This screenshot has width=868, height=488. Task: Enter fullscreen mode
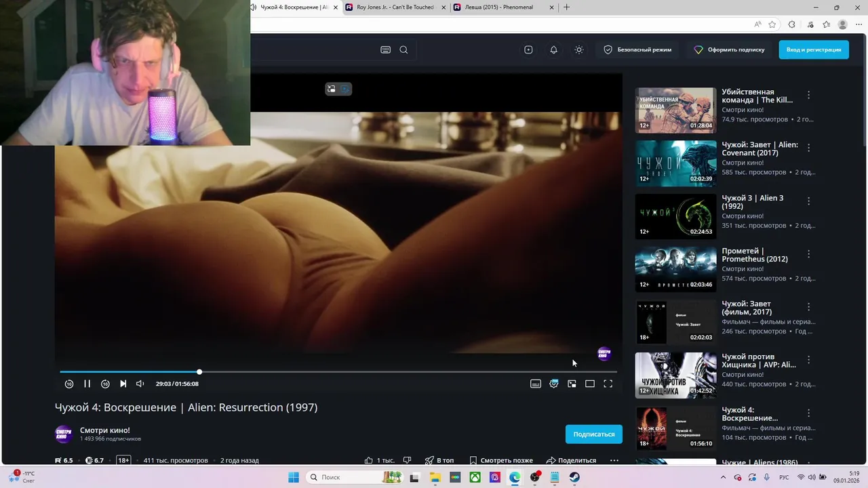pos(608,384)
